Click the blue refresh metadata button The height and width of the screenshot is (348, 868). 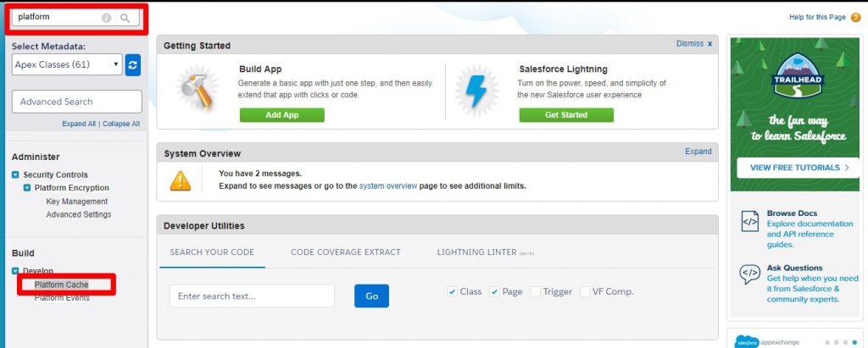[133, 64]
